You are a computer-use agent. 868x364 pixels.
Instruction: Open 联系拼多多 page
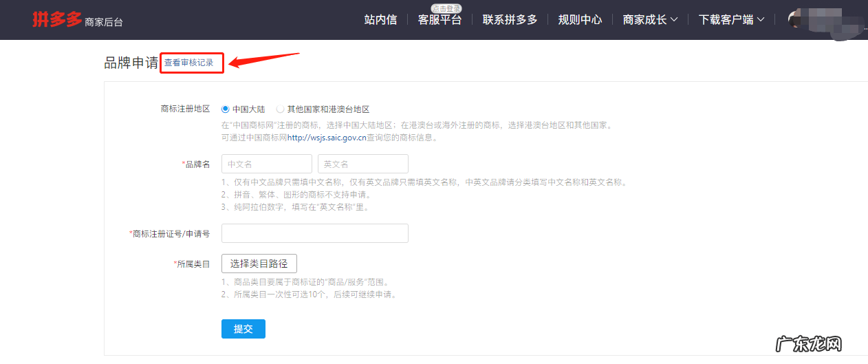[510, 20]
